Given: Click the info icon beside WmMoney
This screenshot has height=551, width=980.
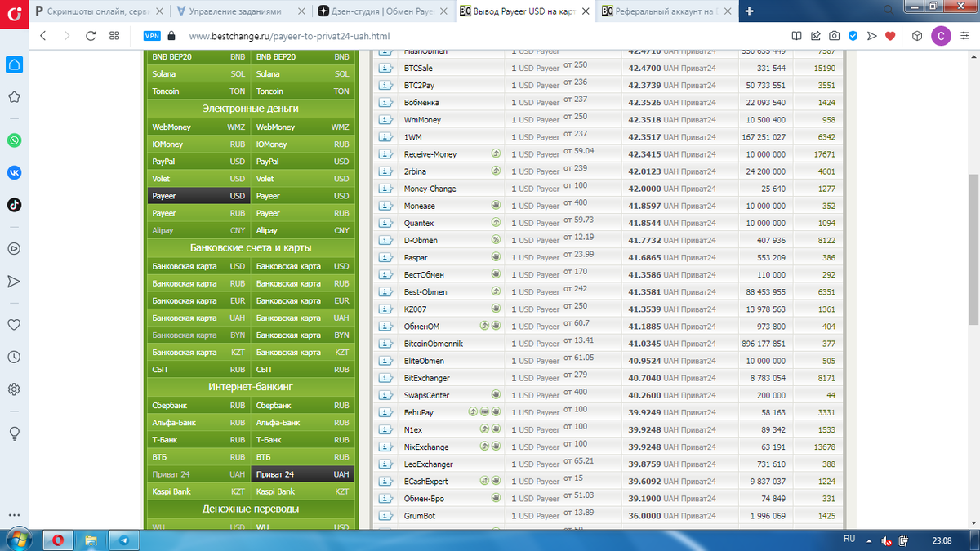Looking at the screenshot, I should click(x=386, y=120).
